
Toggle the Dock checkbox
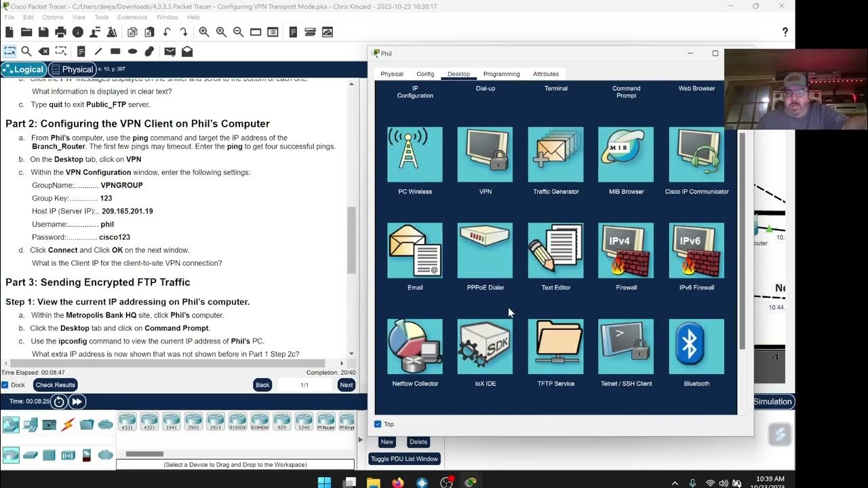[5, 385]
